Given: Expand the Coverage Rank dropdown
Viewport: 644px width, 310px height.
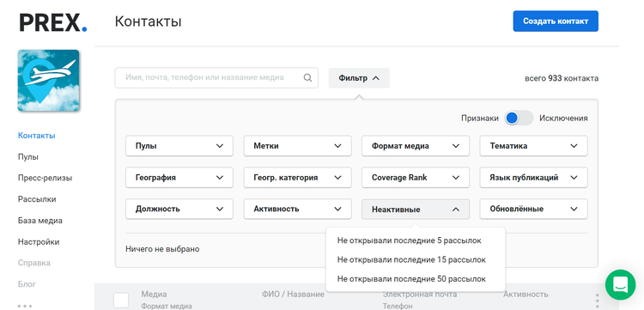Looking at the screenshot, I should [416, 178].
